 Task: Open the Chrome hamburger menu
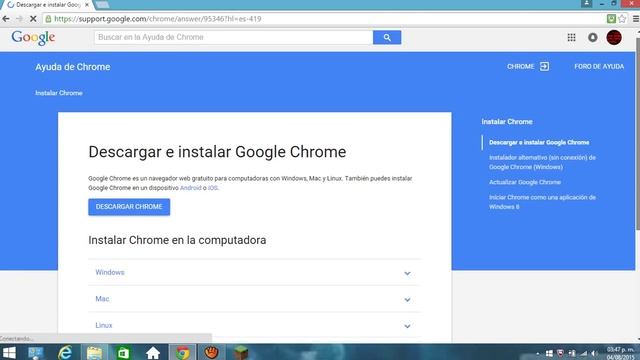(x=636, y=19)
